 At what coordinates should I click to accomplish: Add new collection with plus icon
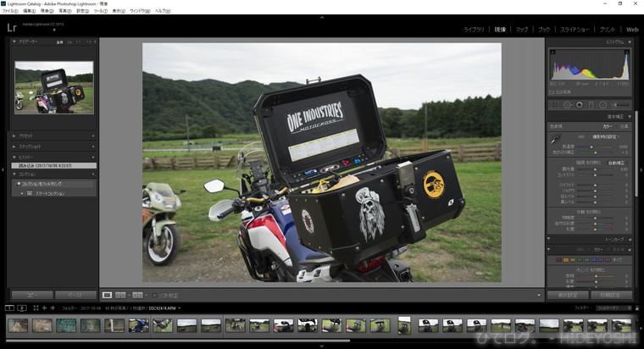[x=93, y=174]
